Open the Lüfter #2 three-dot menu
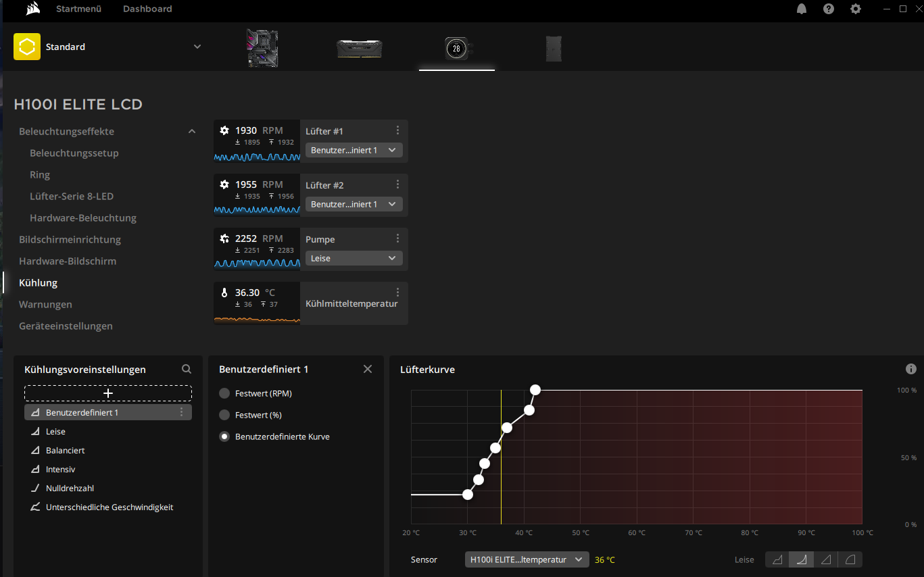Image resolution: width=924 pixels, height=577 pixels. click(x=397, y=184)
